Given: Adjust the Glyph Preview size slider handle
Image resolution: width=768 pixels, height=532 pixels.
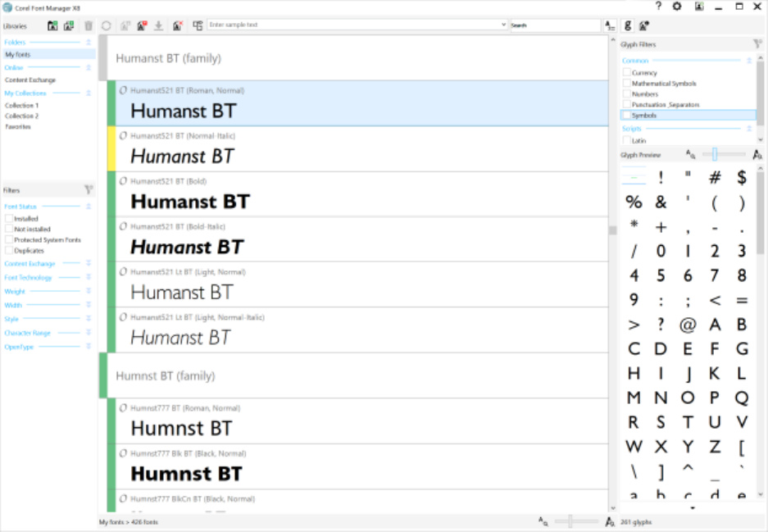Looking at the screenshot, I should [x=715, y=154].
